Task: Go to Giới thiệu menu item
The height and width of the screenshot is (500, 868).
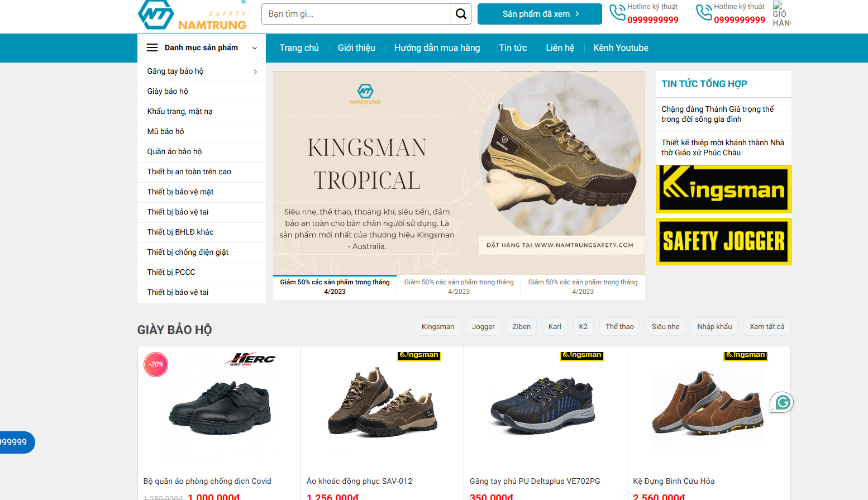Action: coord(356,48)
